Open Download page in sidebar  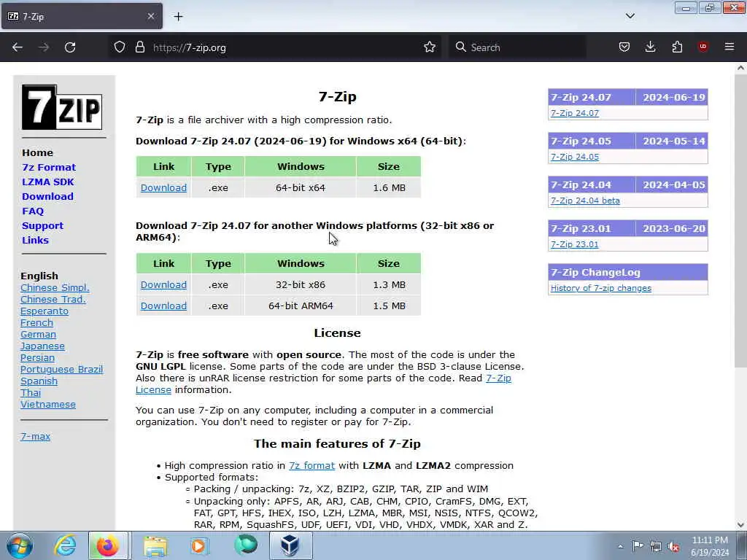pyautogui.click(x=47, y=197)
